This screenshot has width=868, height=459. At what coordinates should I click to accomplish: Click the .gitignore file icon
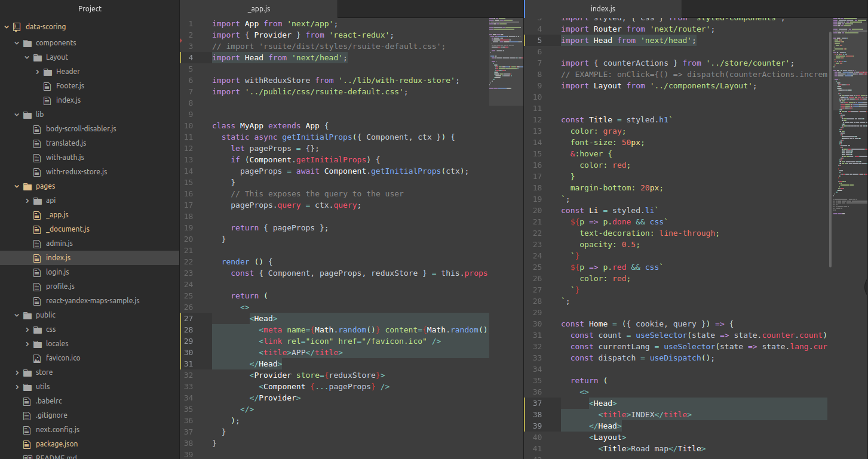click(26, 415)
